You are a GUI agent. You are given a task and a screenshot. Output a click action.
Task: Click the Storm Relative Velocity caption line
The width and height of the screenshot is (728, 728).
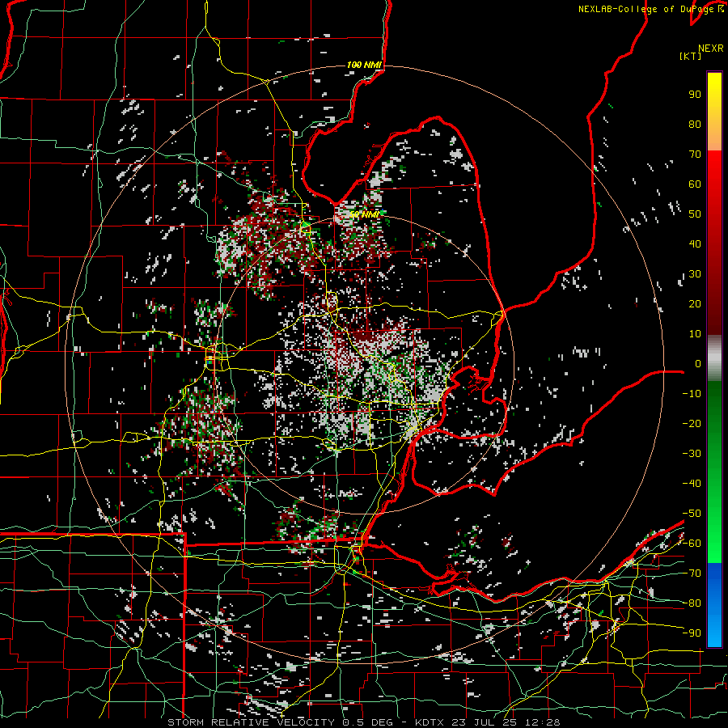pos(363,722)
